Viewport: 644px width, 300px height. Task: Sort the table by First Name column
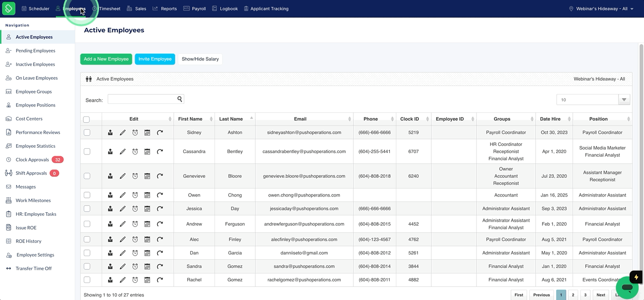(194, 119)
